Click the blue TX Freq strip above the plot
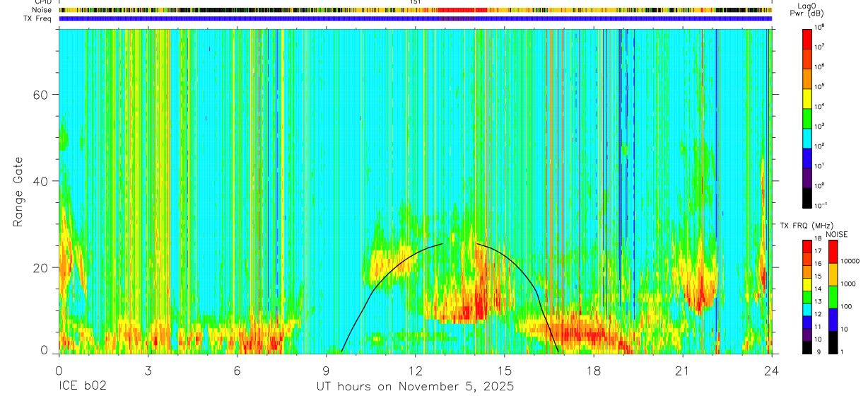This screenshot has width=868, height=401. (416, 19)
